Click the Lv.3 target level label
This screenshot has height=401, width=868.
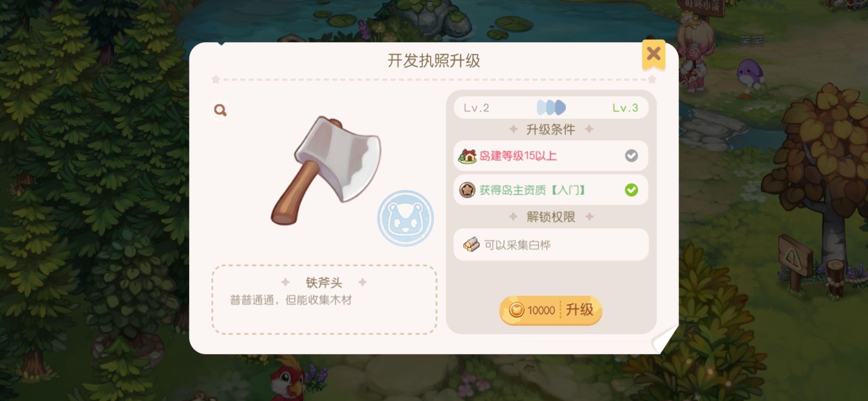click(x=625, y=108)
